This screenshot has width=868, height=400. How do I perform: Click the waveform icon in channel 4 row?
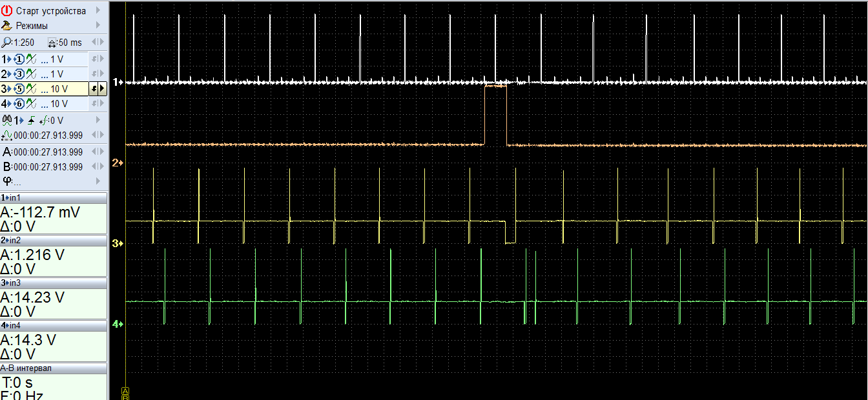pos(30,104)
